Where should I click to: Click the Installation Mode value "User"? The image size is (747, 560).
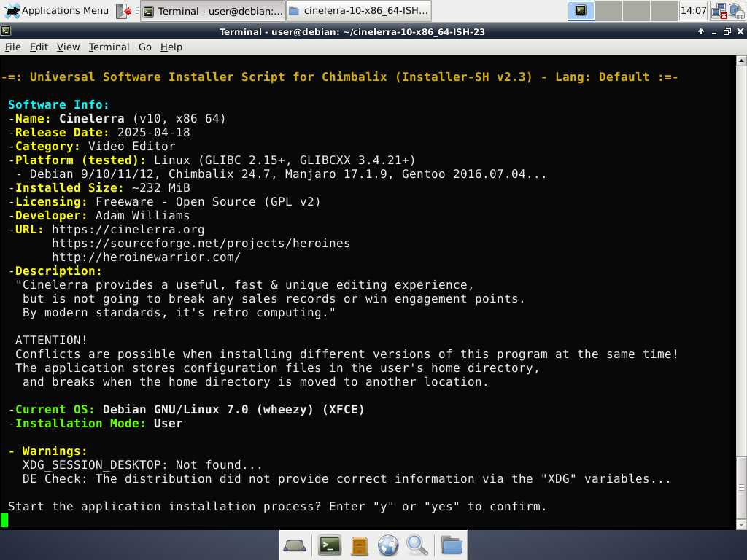tap(168, 424)
